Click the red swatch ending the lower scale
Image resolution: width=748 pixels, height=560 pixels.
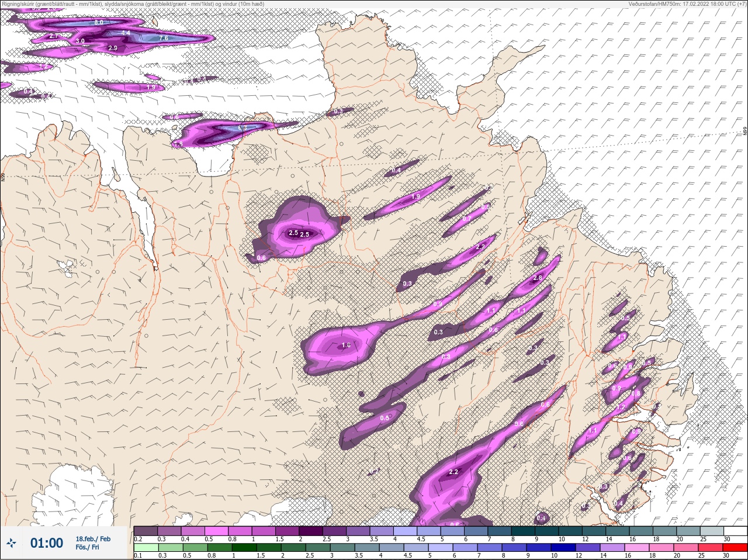click(735, 548)
